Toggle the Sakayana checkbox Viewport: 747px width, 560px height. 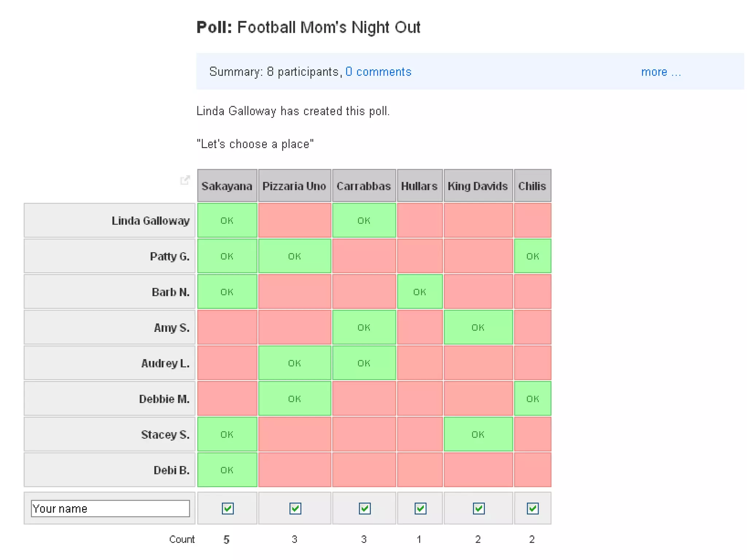228,508
